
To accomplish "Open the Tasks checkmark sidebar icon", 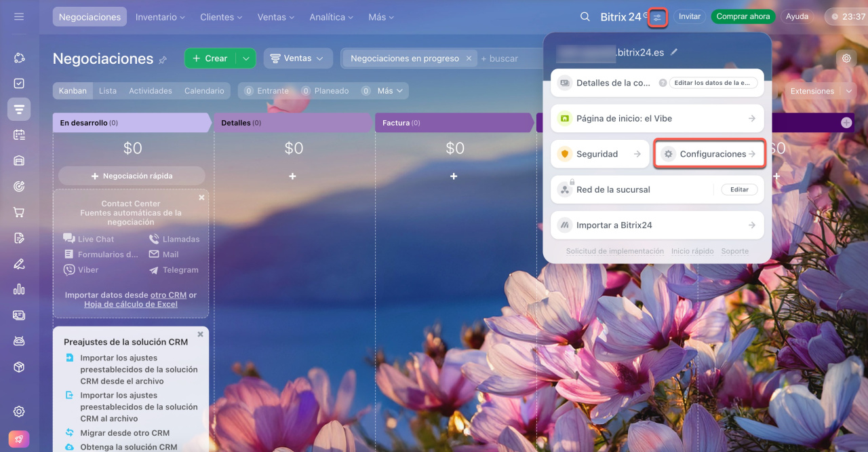I will click(x=19, y=83).
